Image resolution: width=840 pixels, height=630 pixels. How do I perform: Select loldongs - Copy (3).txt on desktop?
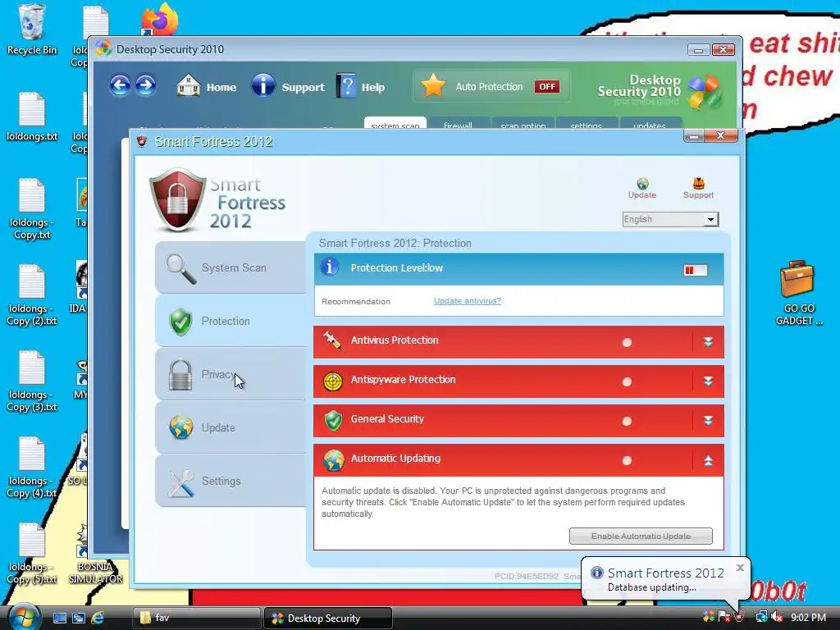pos(32,381)
